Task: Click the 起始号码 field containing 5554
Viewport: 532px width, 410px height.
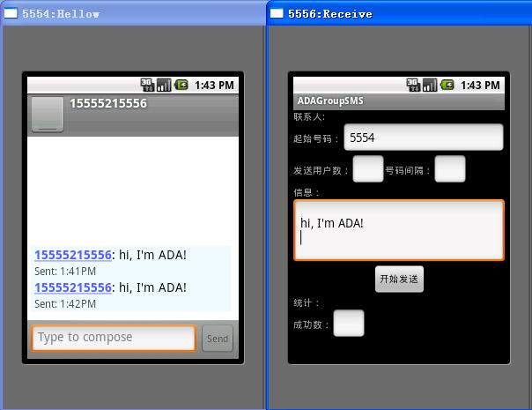Action: point(424,138)
